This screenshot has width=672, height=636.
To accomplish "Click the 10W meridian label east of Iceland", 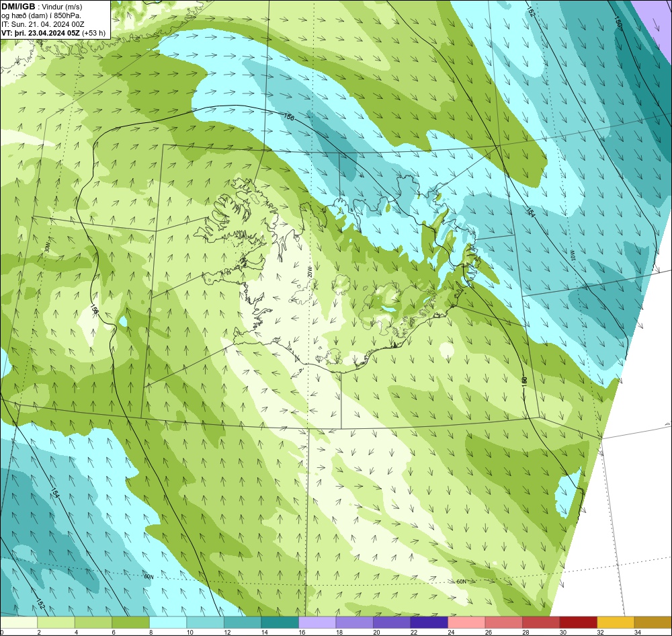I will [x=572, y=255].
